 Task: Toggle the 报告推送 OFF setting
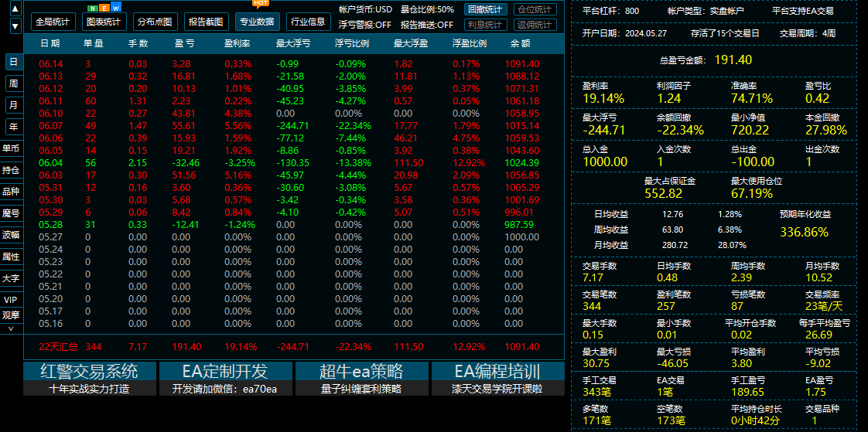click(427, 25)
